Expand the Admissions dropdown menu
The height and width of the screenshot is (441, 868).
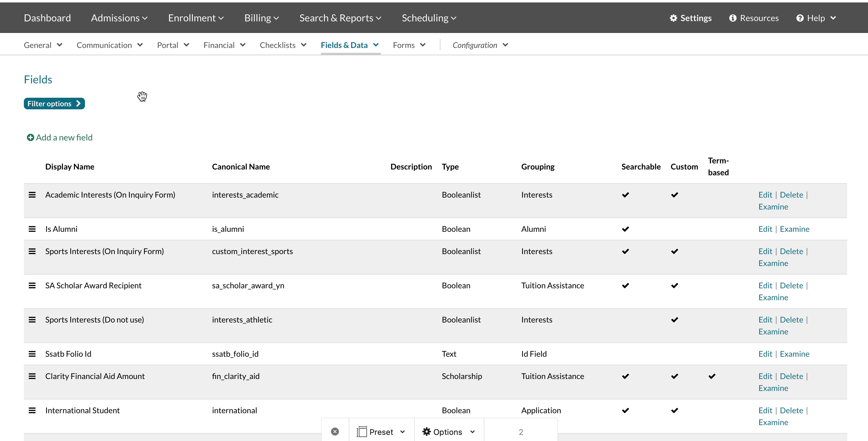tap(119, 18)
